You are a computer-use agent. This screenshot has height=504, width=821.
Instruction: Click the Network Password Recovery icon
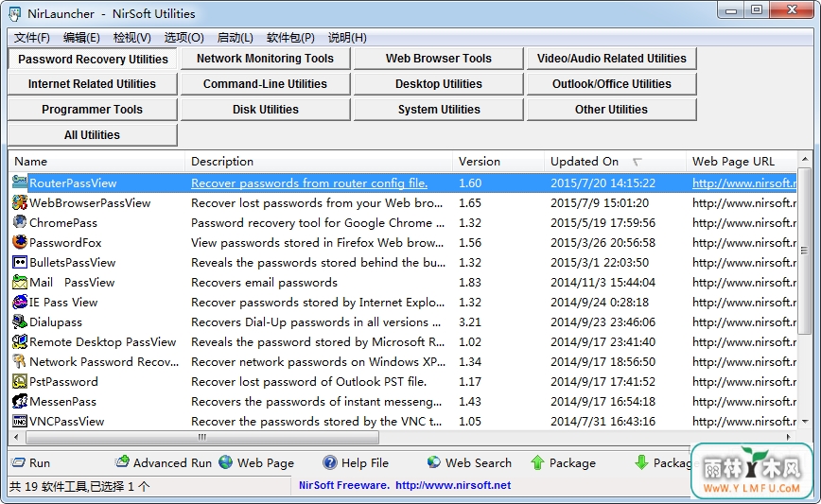(20, 361)
